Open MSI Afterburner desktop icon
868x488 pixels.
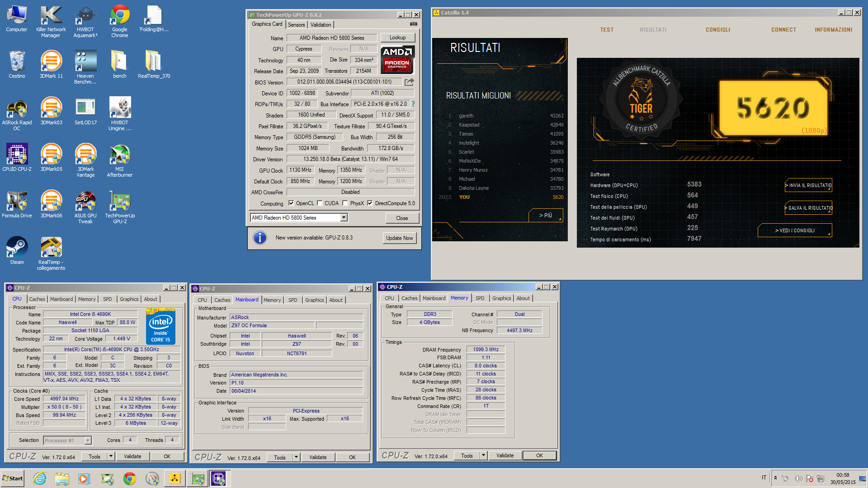pyautogui.click(x=119, y=160)
